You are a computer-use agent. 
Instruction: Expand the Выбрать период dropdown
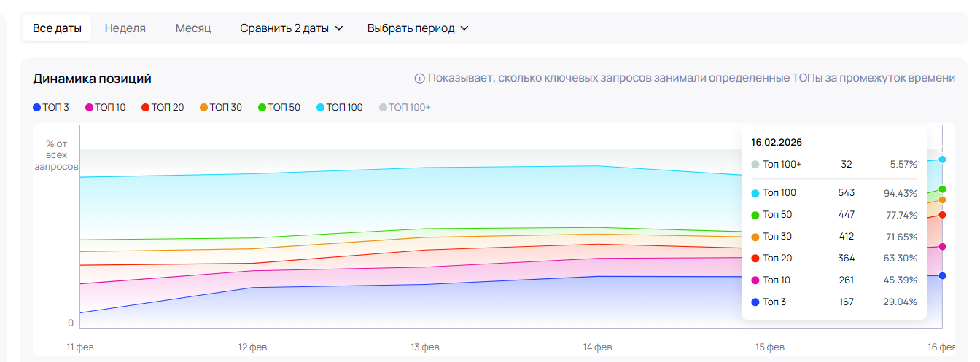pyautogui.click(x=417, y=28)
